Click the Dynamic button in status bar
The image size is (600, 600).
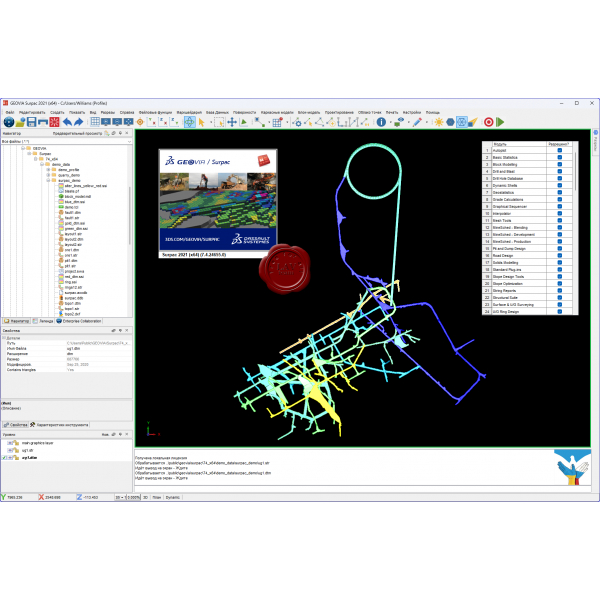[173, 497]
